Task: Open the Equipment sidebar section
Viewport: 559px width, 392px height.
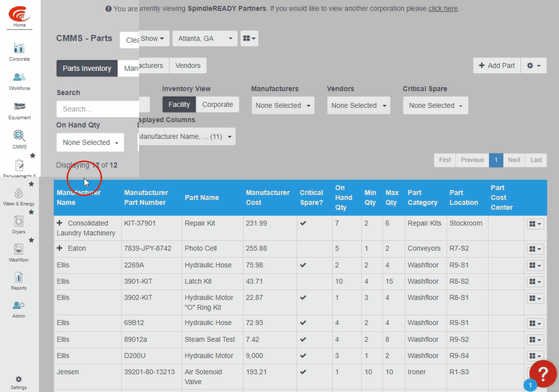Action: (x=19, y=111)
